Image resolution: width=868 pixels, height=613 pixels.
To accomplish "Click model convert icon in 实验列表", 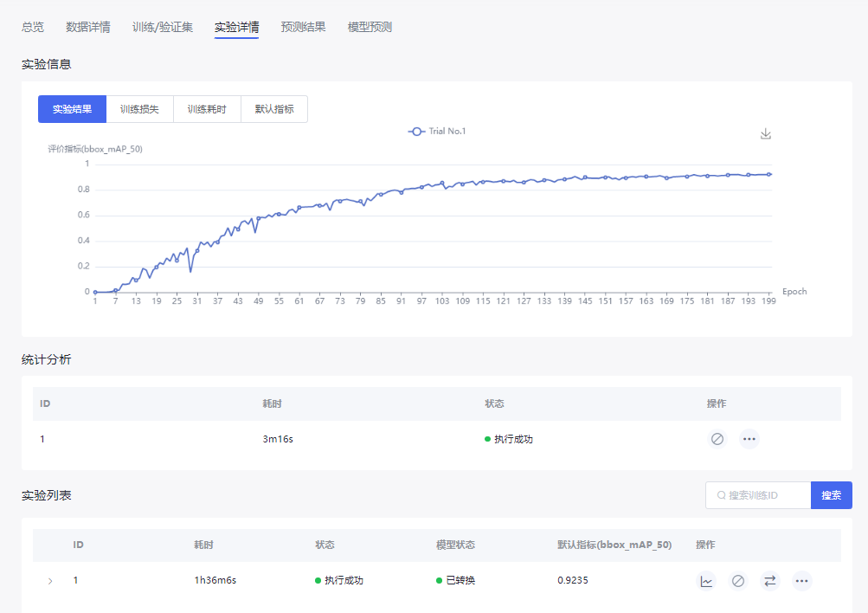I will coord(770,581).
